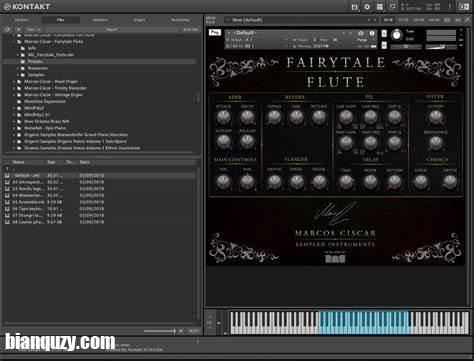474x361 pixels.
Task: Switch to the Libraries tab
Action: [21, 20]
